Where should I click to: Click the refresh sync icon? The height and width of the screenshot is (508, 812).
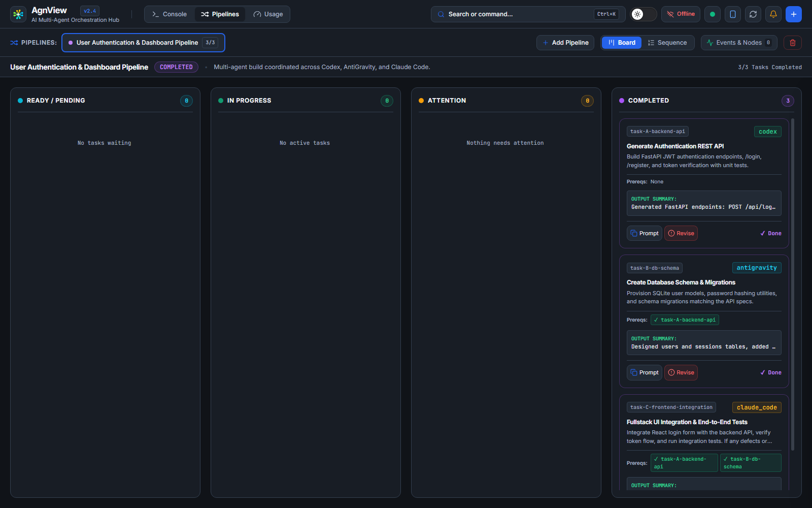point(753,14)
